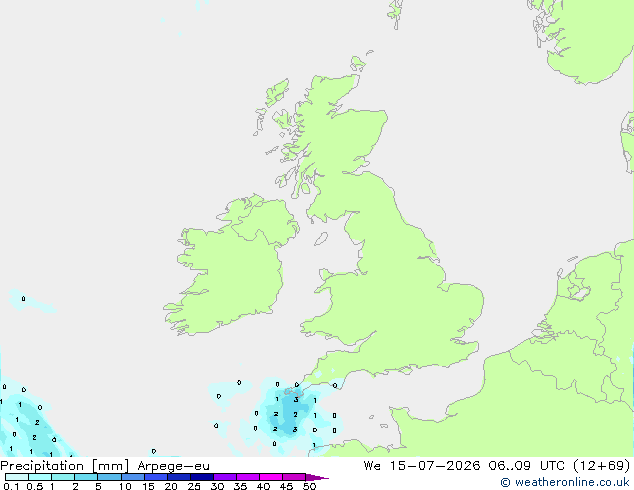Click the "15" legend scale label
Viewport: 634px width, 490px height.
[x=148, y=486]
